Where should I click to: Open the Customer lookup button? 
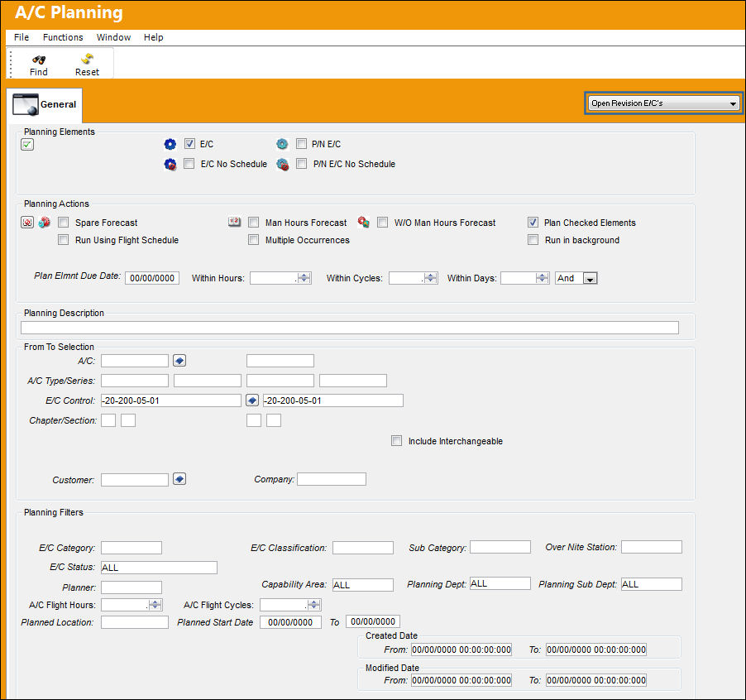point(179,479)
